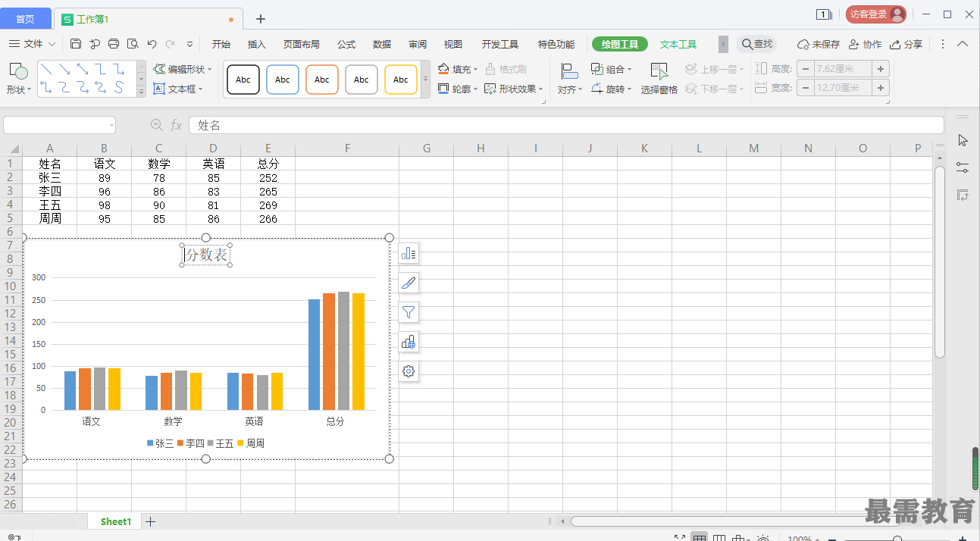This screenshot has height=541, width=980.
Task: Decrease width with minus stepper
Action: [x=805, y=88]
